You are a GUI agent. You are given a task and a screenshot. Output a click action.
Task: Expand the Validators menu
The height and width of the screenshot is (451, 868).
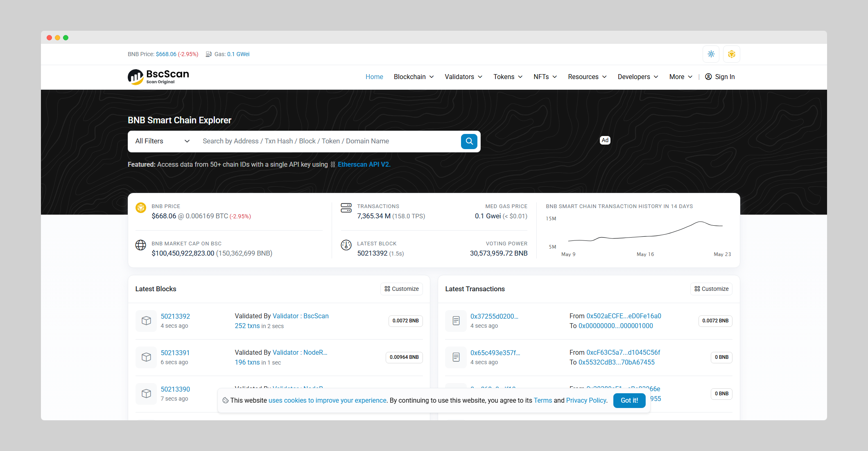pos(464,77)
